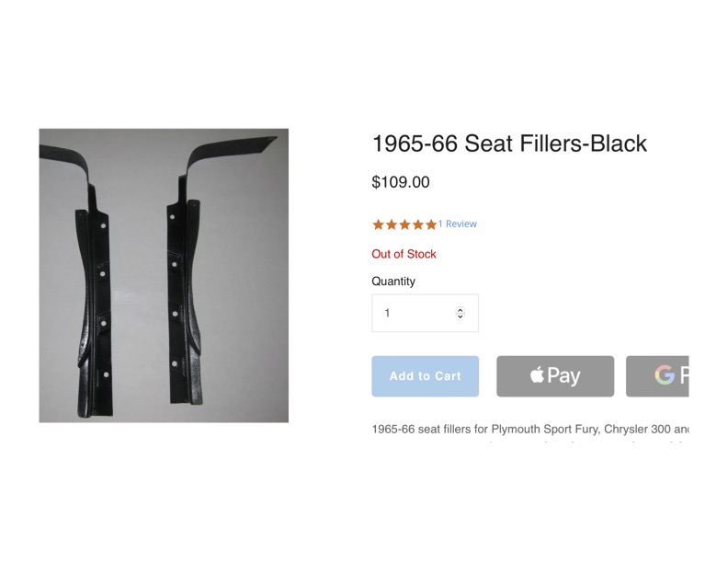728x563 pixels.
Task: Click the product description paragraph text
Action: coord(529,430)
